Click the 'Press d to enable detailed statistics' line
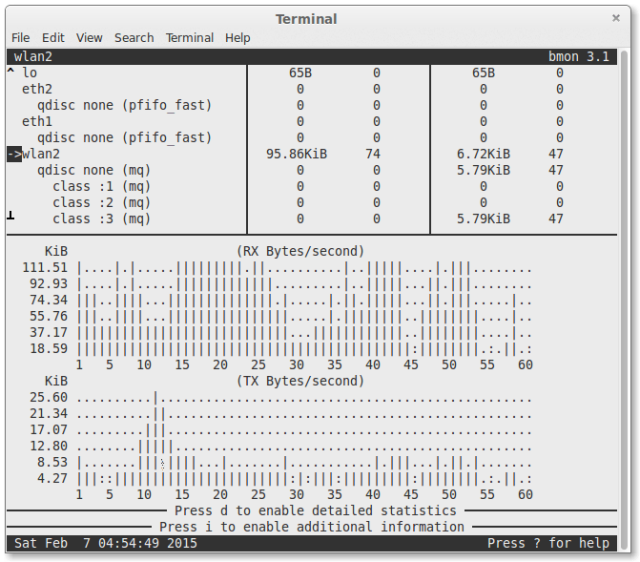 (315, 511)
